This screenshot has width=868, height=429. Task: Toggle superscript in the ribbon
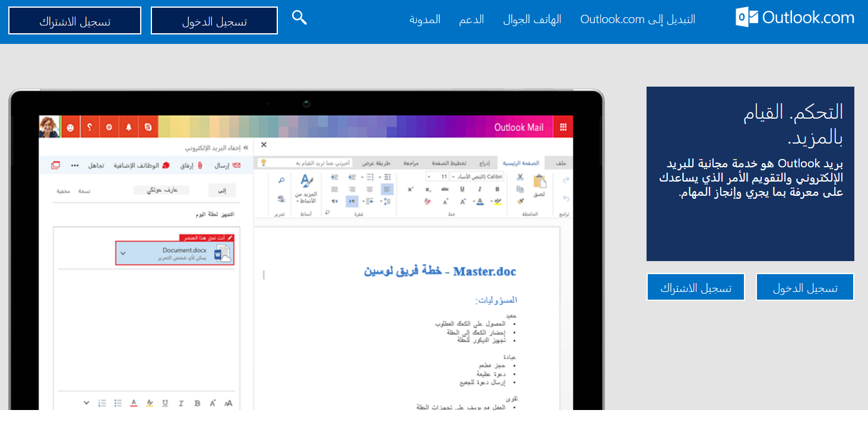(410, 189)
